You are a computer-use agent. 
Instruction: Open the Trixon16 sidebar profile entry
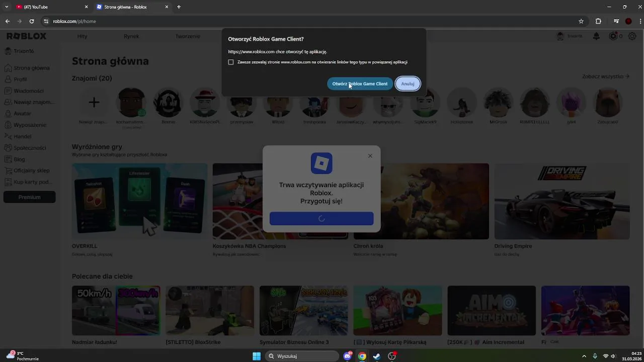[x=20, y=51]
